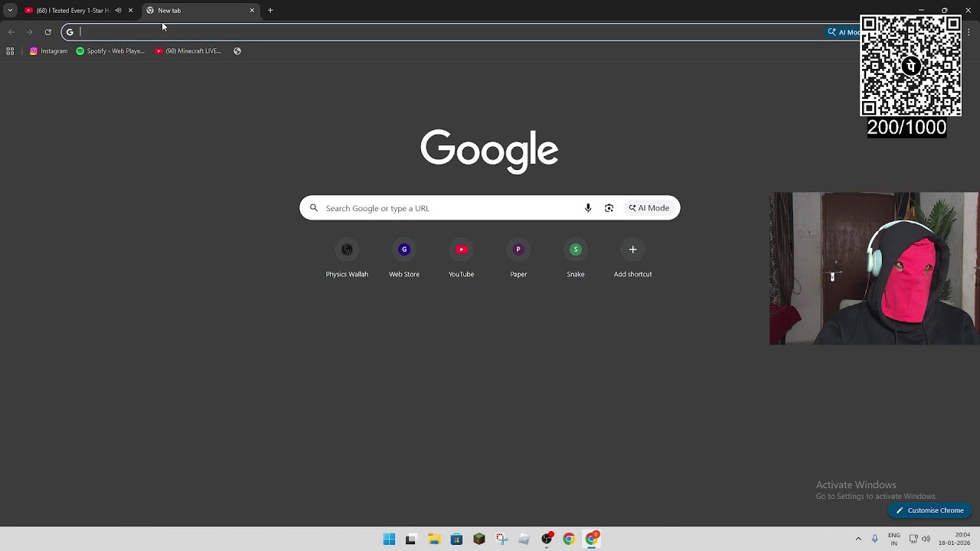Open Google Lens image search icon
Viewport: 980px width, 551px height.
click(609, 208)
